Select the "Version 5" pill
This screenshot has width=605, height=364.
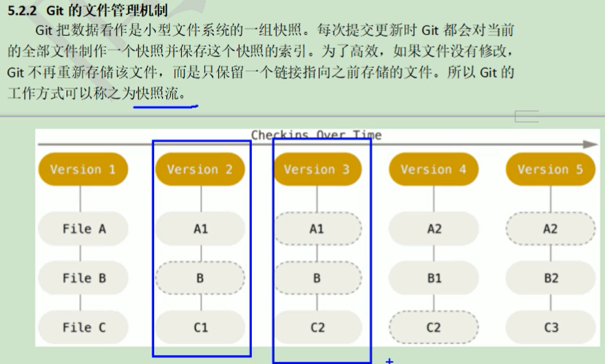click(x=551, y=169)
